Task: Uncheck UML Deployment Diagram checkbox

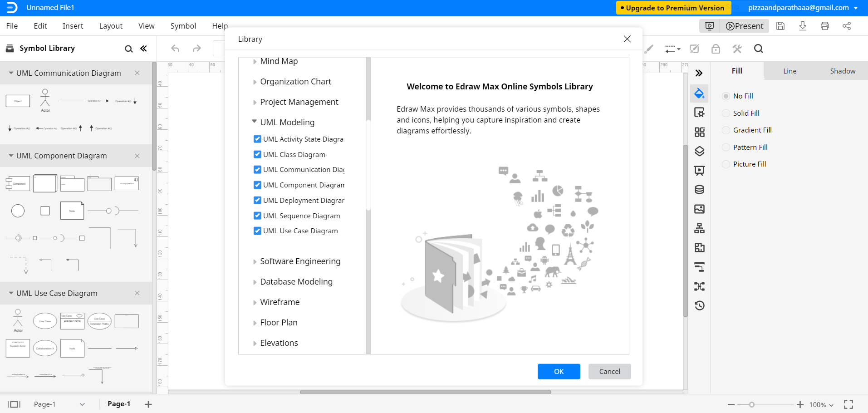Action: click(257, 200)
